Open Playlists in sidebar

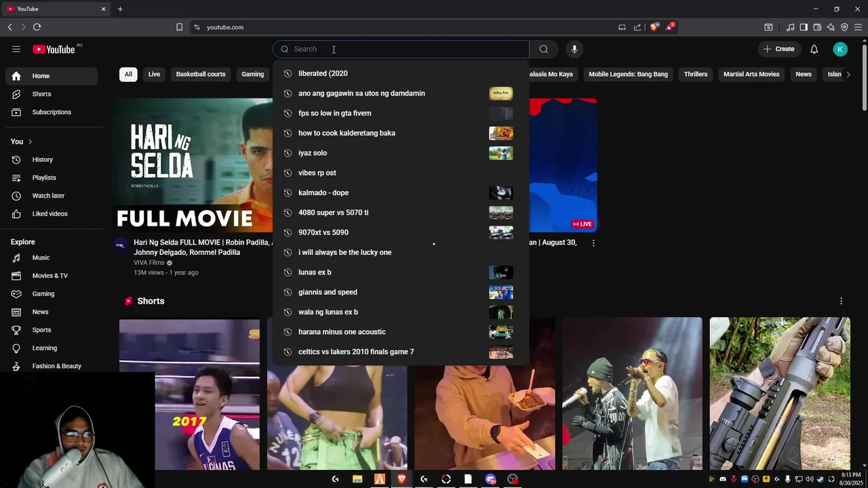pyautogui.click(x=53, y=178)
